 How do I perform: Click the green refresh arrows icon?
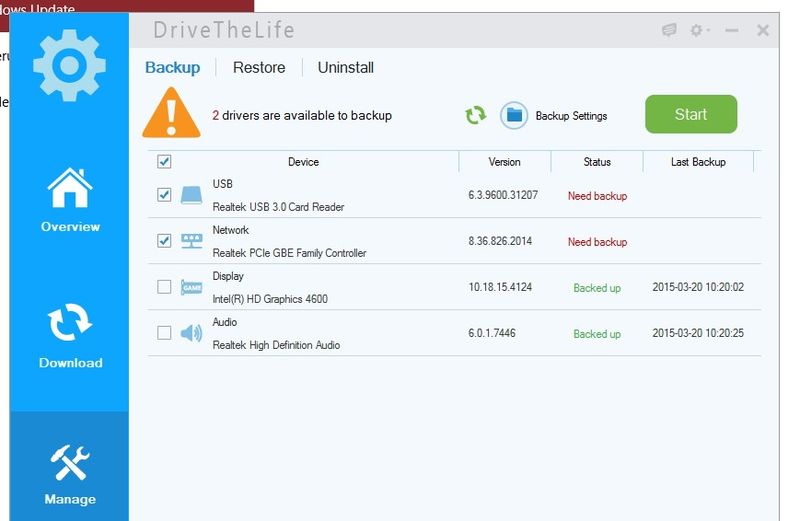(x=475, y=115)
